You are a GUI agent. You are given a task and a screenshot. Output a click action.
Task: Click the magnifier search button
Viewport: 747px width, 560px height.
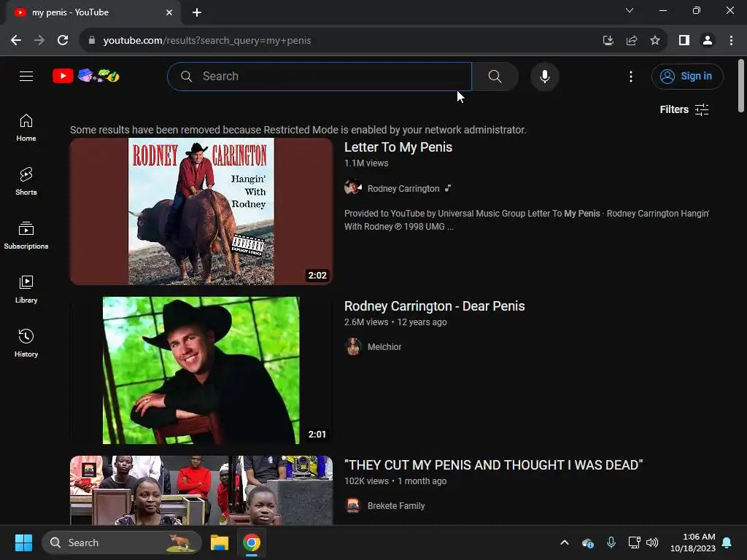point(495,76)
